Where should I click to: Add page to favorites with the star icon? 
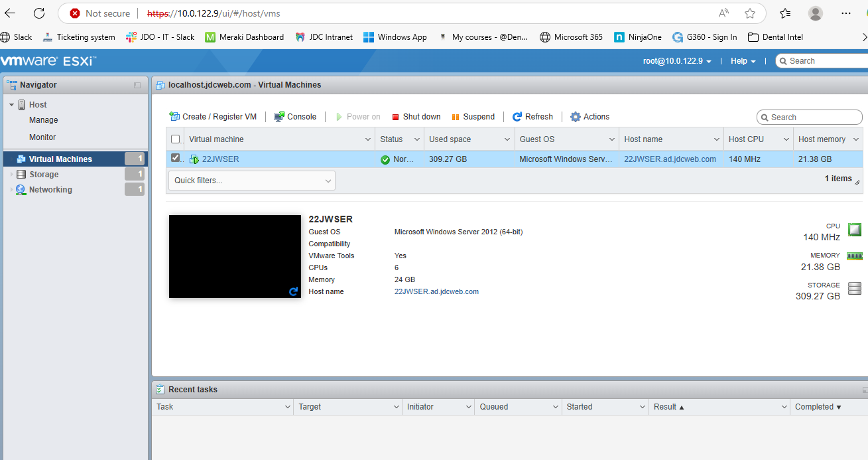pos(750,13)
